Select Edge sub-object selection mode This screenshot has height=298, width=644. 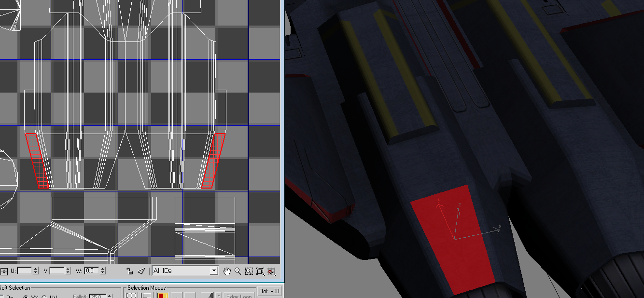tap(147, 295)
